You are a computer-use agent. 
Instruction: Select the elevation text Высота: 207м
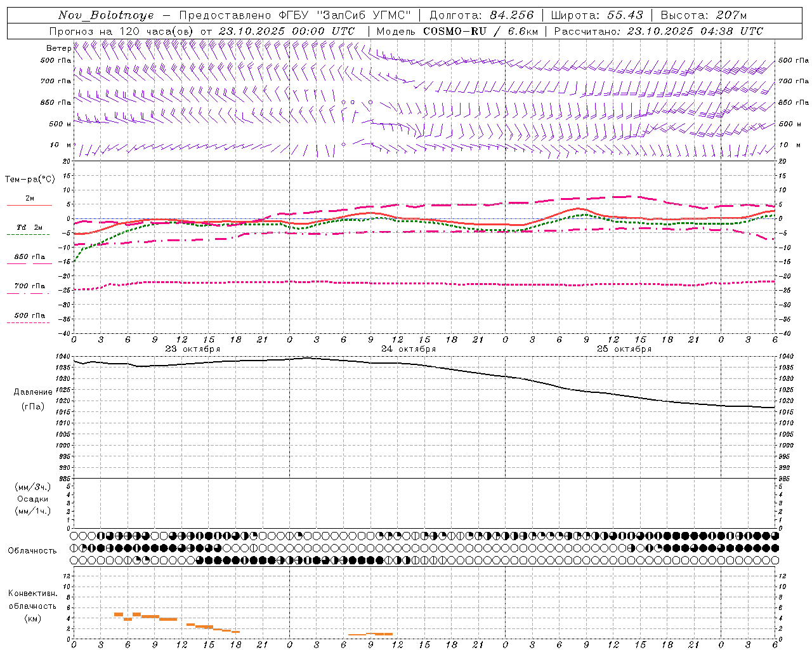(704, 15)
